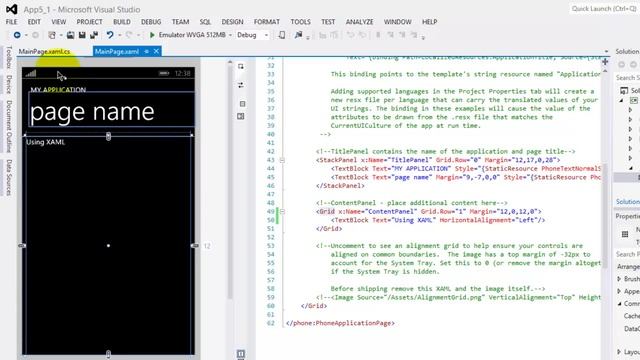This screenshot has height=360, width=640.
Task: Focus the Quick Launch search box
Action: pyautogui.click(x=604, y=9)
